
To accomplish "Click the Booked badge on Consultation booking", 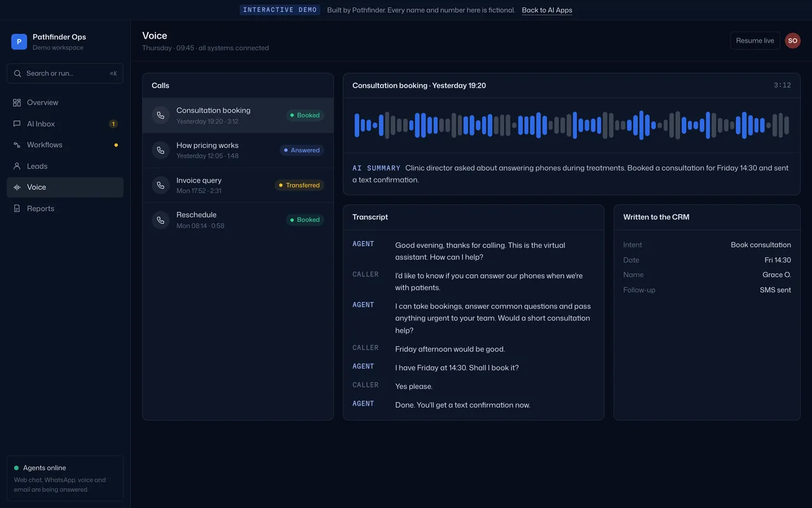I will point(305,116).
